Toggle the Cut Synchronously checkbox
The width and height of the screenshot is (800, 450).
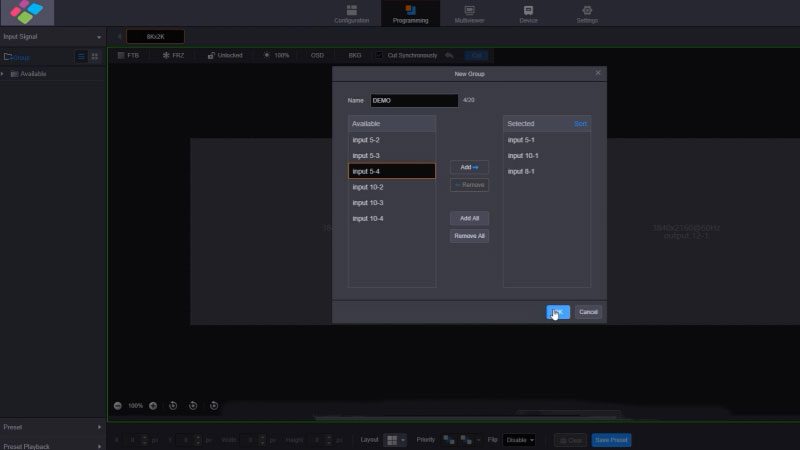tap(379, 55)
